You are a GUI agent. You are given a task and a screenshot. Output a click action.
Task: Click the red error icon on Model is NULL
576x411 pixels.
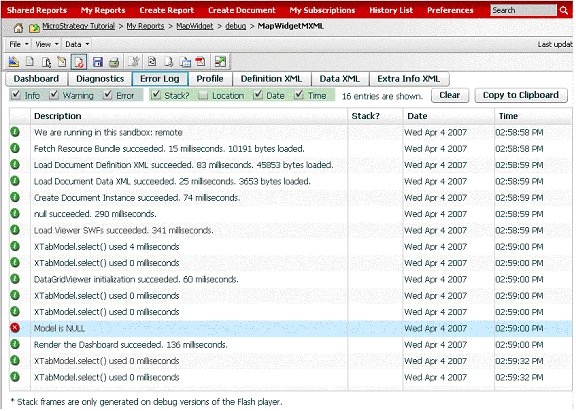pyautogui.click(x=15, y=328)
